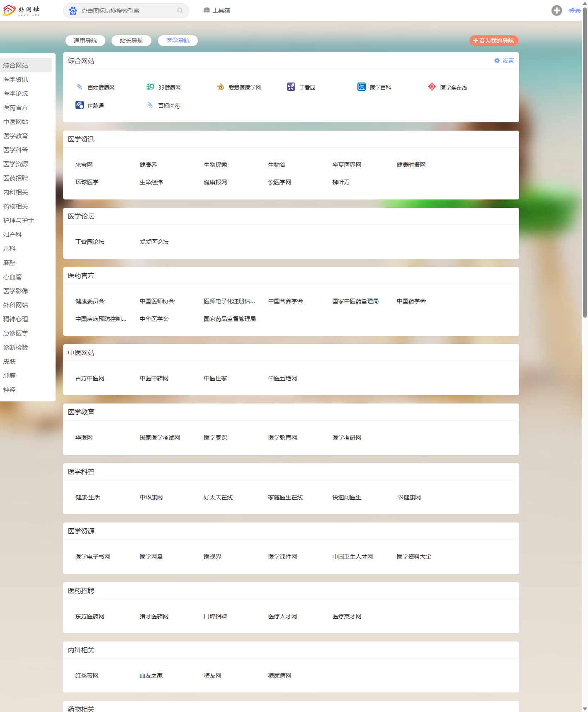Click the Baidu paw search engine icon
Image resolution: width=588 pixels, height=712 pixels.
pos(73,11)
